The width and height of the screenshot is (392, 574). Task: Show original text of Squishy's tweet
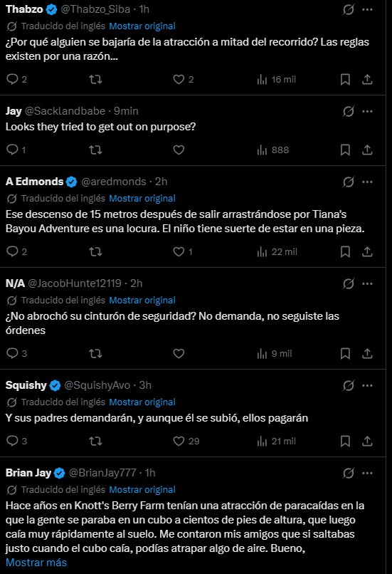[142, 402]
